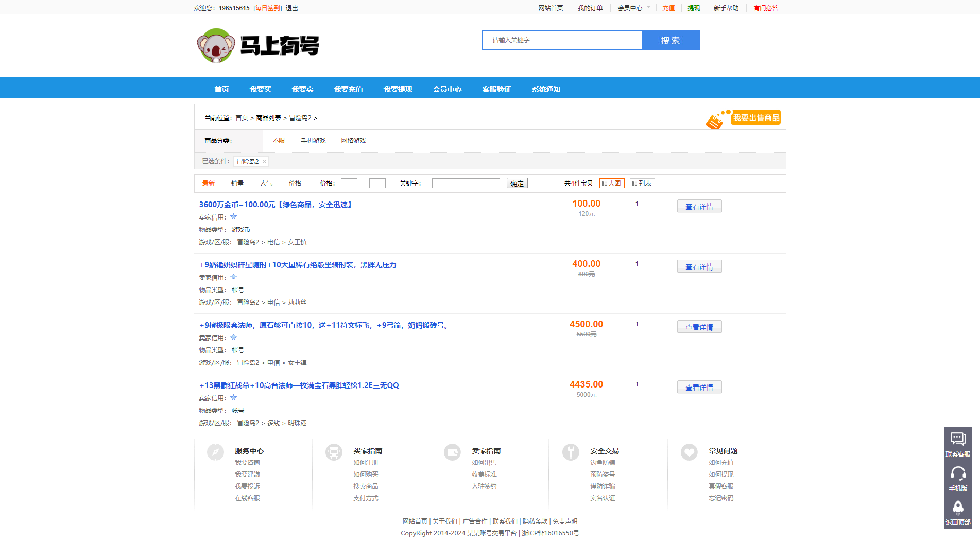Click the 手机版 headset icon
Viewport: 980px width, 539px height.
coord(958,474)
